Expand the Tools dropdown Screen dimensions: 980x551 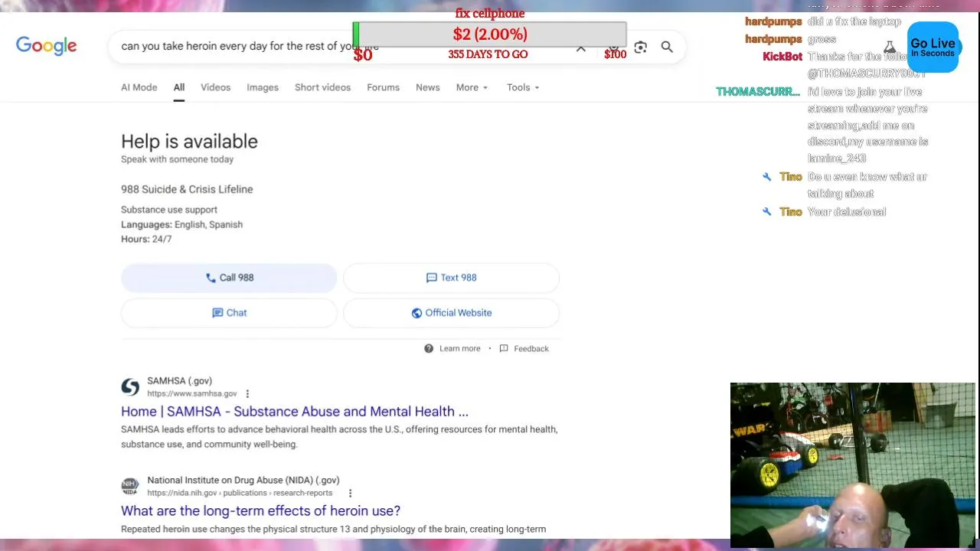coord(523,87)
